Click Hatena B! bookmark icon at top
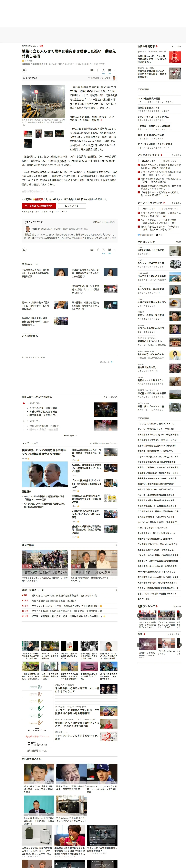186x868 pixels. tap(109, 70)
